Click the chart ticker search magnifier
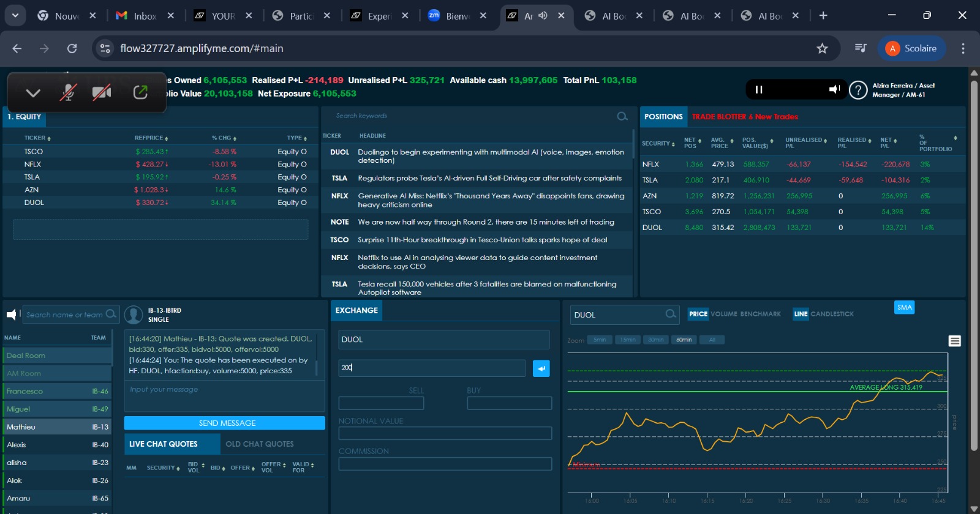Screen dimensions: 980x514 [x=671, y=315]
